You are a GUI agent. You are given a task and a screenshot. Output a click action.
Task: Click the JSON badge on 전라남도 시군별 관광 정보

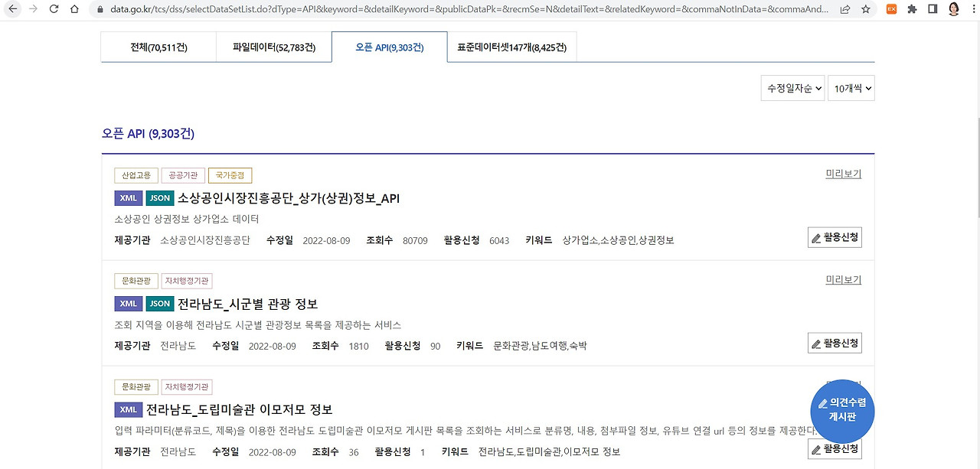159,303
